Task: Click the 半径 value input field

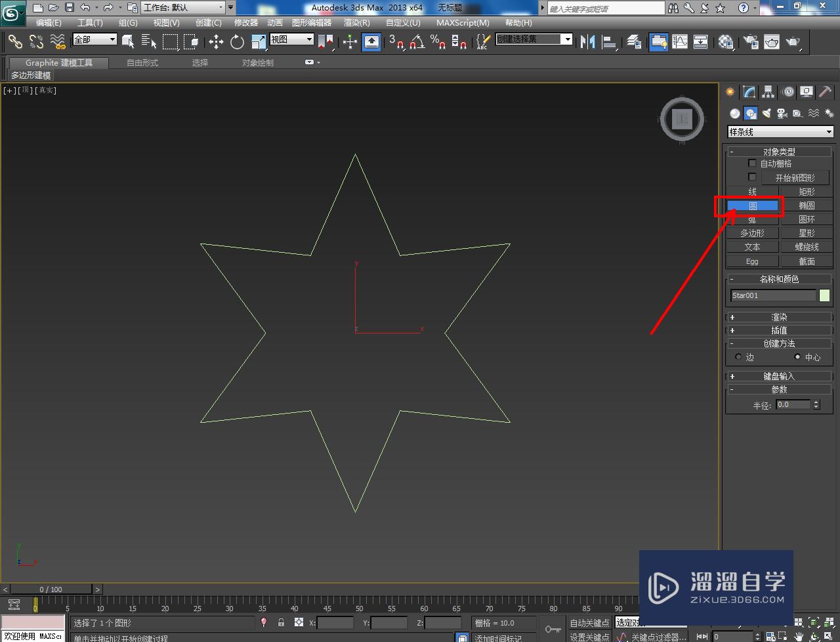Action: [793, 404]
